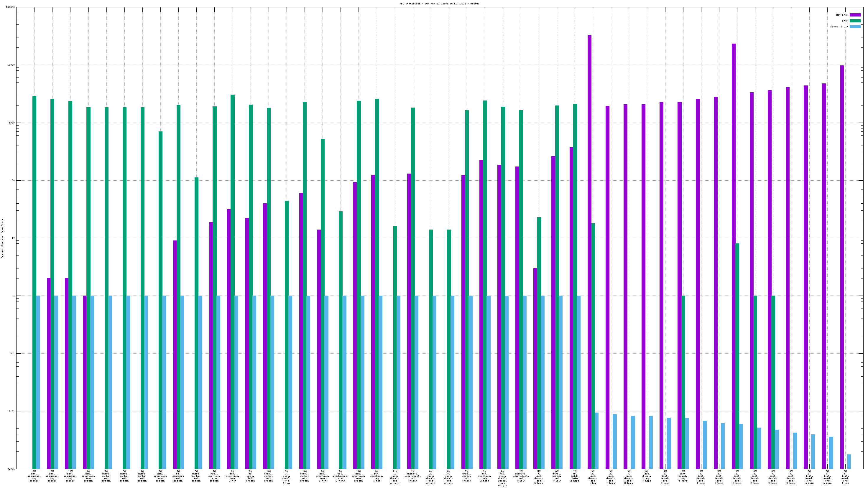The height and width of the screenshot is (488, 868).
Task: Click the RBL Statistics chart title
Action: (439, 4)
